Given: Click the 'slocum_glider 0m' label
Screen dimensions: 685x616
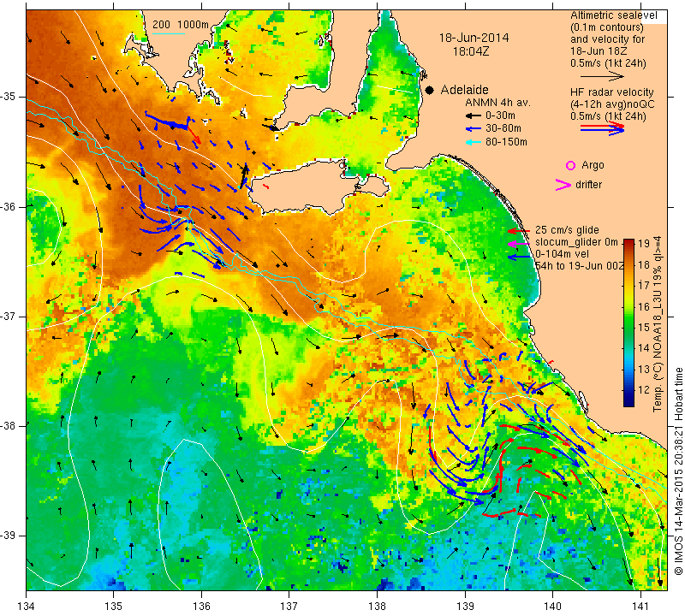Looking at the screenshot, I should tap(576, 242).
